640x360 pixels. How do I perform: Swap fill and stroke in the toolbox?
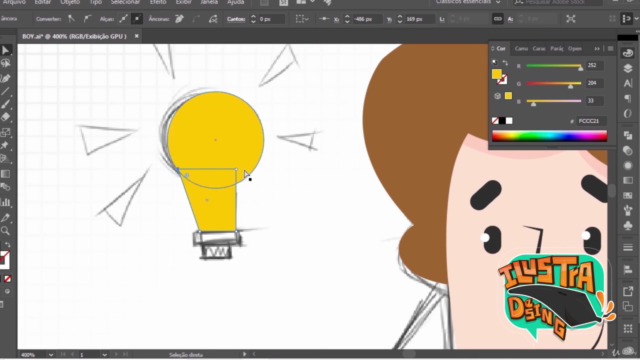coord(7,244)
